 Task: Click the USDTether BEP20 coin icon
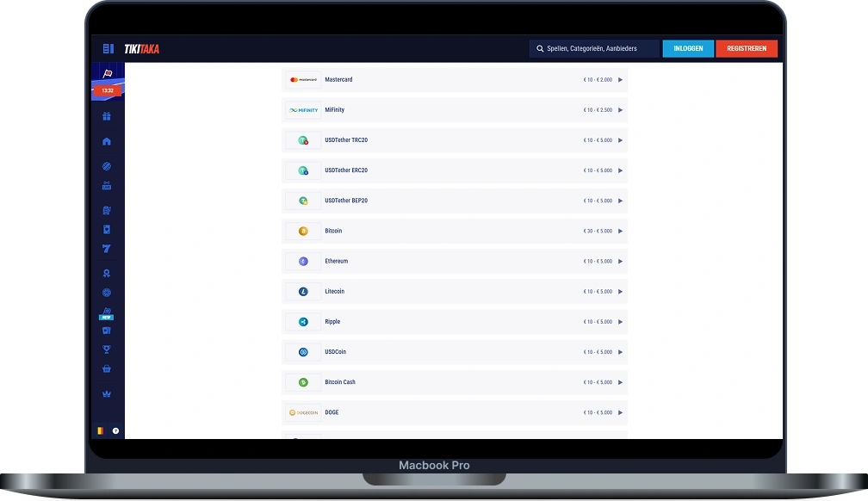pyautogui.click(x=303, y=201)
